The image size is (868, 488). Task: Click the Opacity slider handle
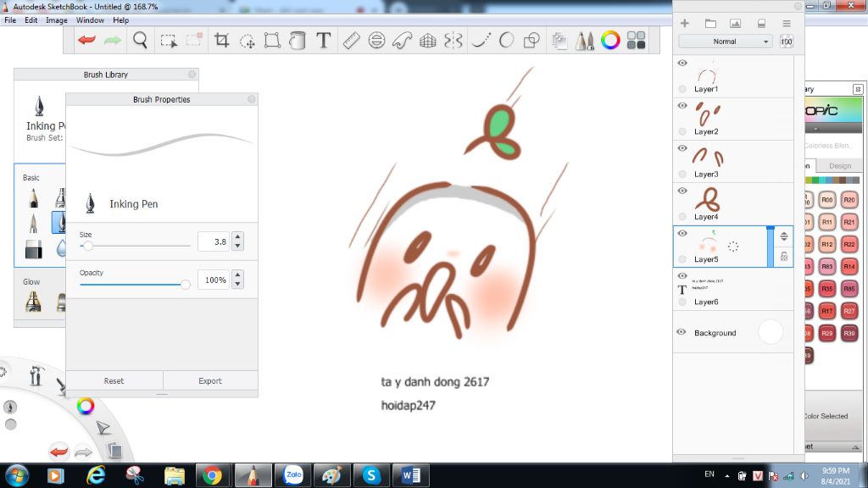coord(186,285)
